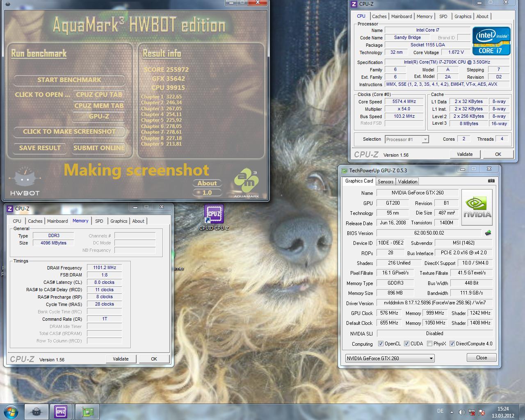Select CPU tab in memory CPU-Z window
This screenshot has height=420, width=525.
pyautogui.click(x=17, y=221)
